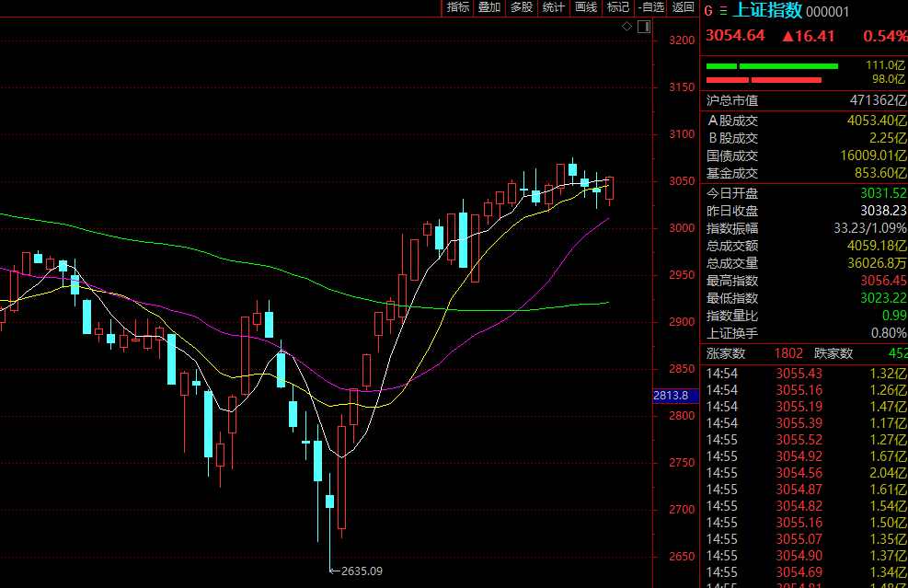Click the red sell volume bar
Image resolution: width=908 pixels, height=588 pixels.
point(764,80)
